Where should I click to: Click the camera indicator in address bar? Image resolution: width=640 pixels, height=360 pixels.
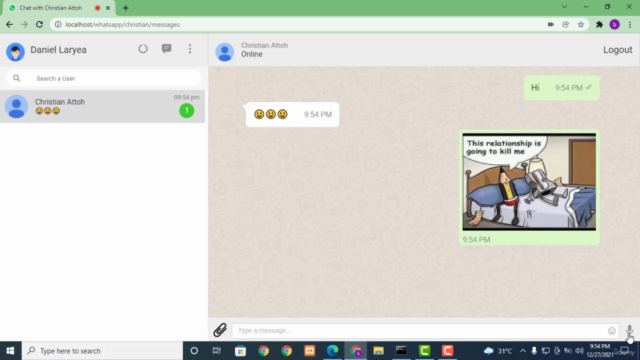(551, 24)
